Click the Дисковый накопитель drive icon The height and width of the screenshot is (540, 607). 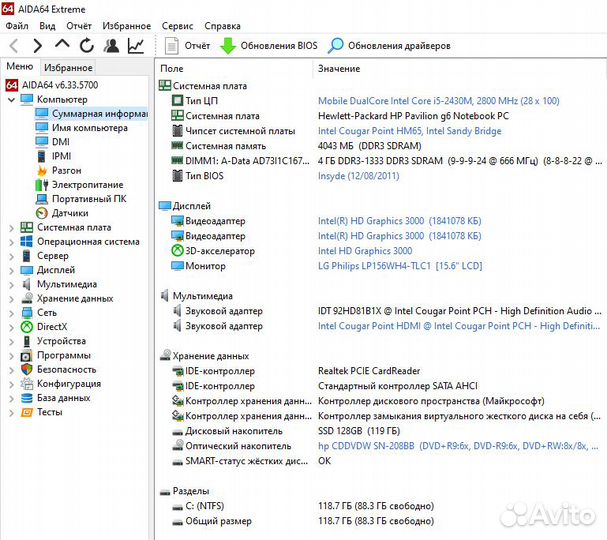click(x=177, y=432)
